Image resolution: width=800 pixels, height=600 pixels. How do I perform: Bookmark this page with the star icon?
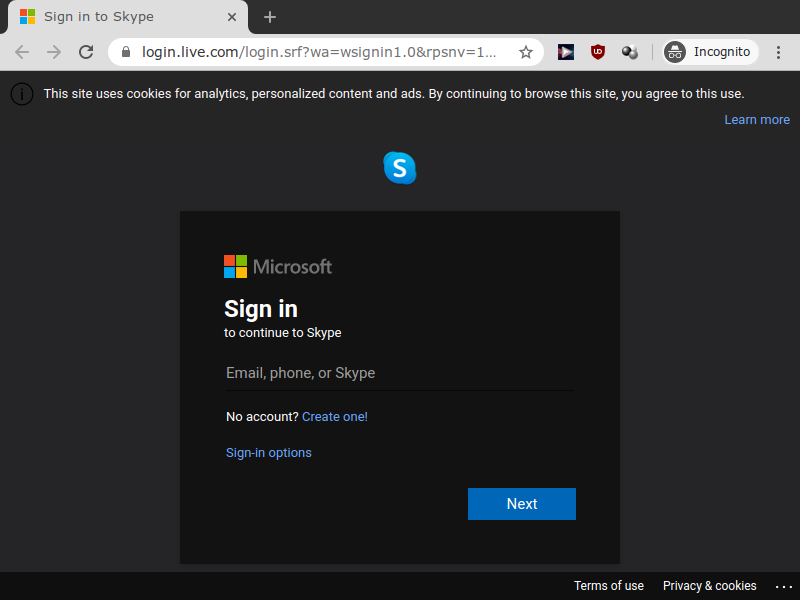tap(526, 52)
